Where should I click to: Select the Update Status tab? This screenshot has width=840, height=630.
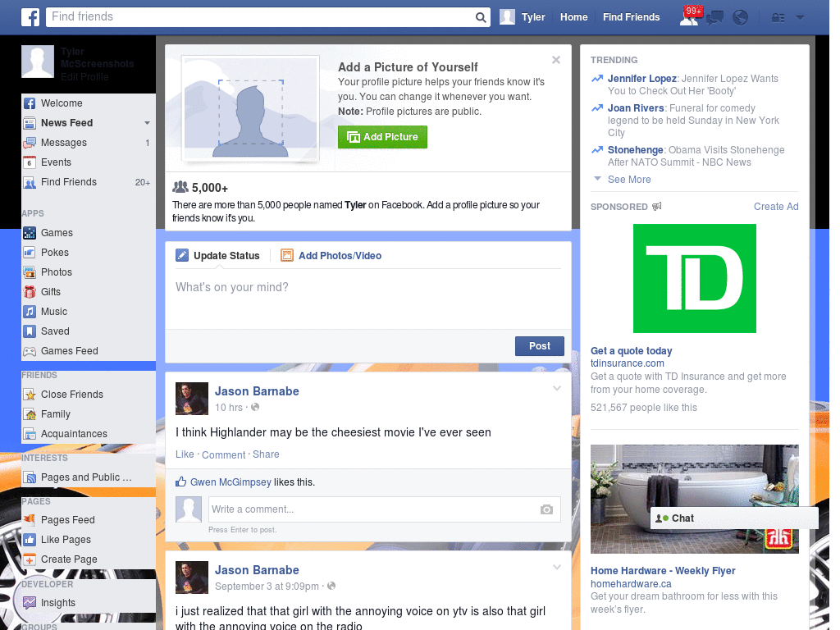click(217, 256)
